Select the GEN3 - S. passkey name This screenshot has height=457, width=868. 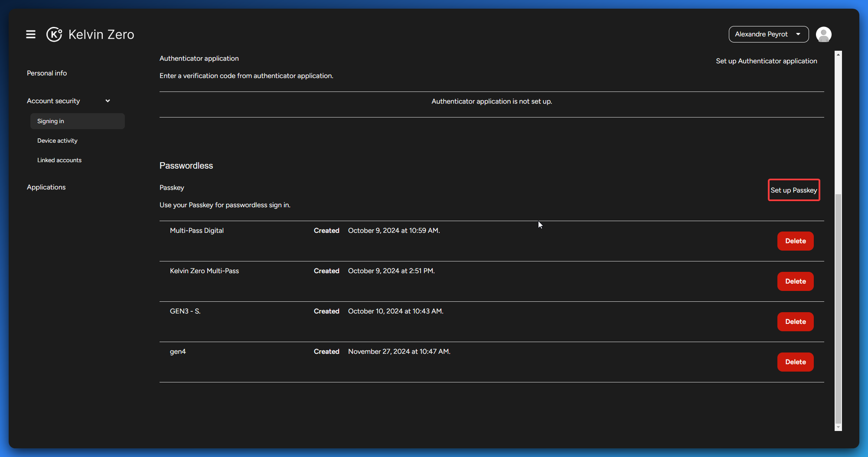point(185,311)
